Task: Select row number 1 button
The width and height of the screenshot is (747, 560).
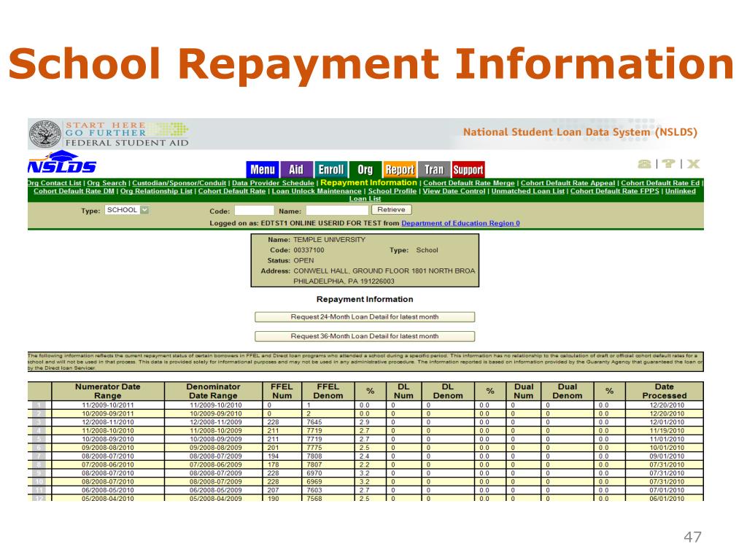Action: [39, 405]
